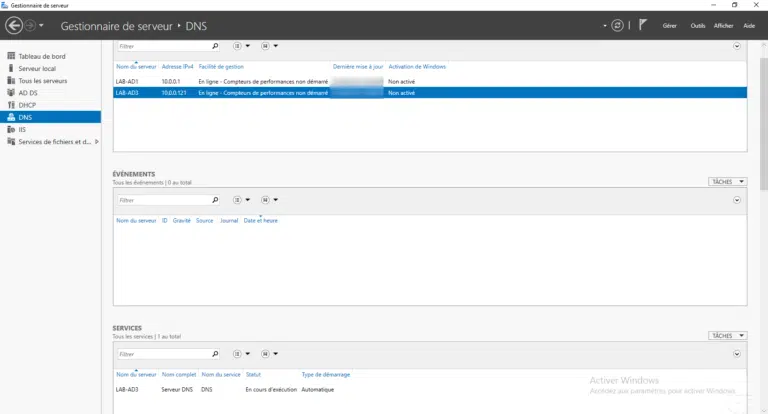Open Tous les serveurs page
Image resolution: width=768 pixels, height=414 pixels.
click(x=42, y=80)
